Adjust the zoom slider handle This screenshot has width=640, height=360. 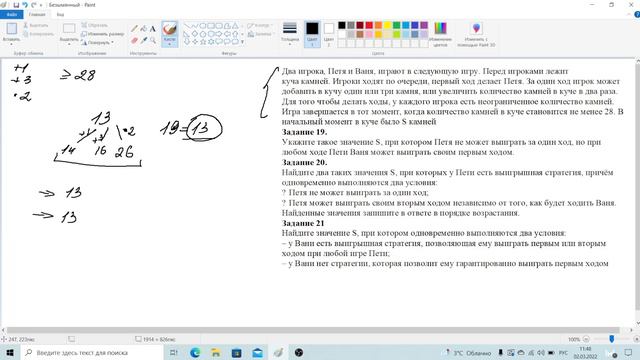click(611, 339)
